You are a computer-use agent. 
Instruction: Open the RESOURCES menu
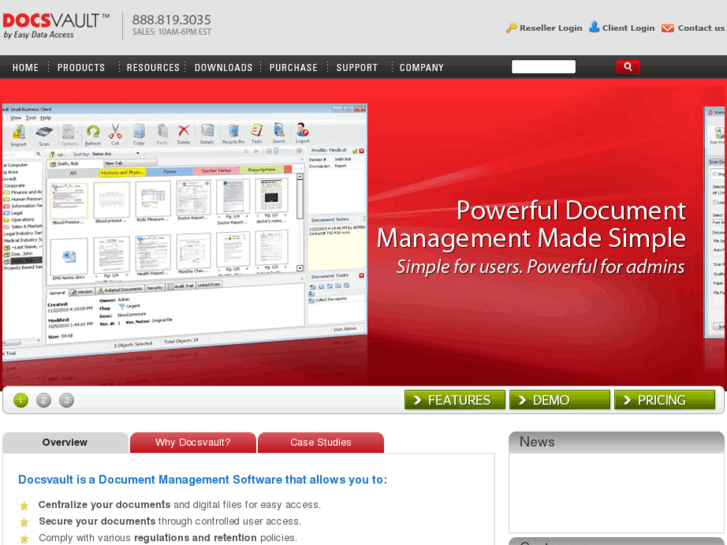click(x=153, y=67)
